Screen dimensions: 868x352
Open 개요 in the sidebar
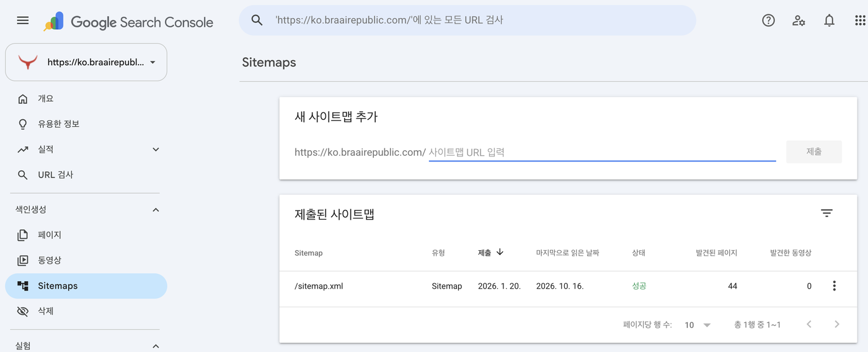click(86, 99)
